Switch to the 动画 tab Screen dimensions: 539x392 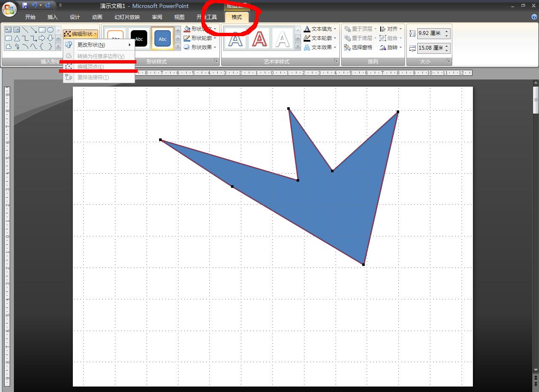(97, 17)
